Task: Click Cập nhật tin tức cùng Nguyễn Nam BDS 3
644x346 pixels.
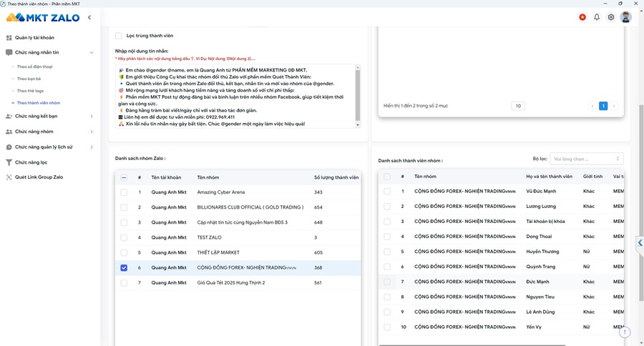Action: pos(243,222)
